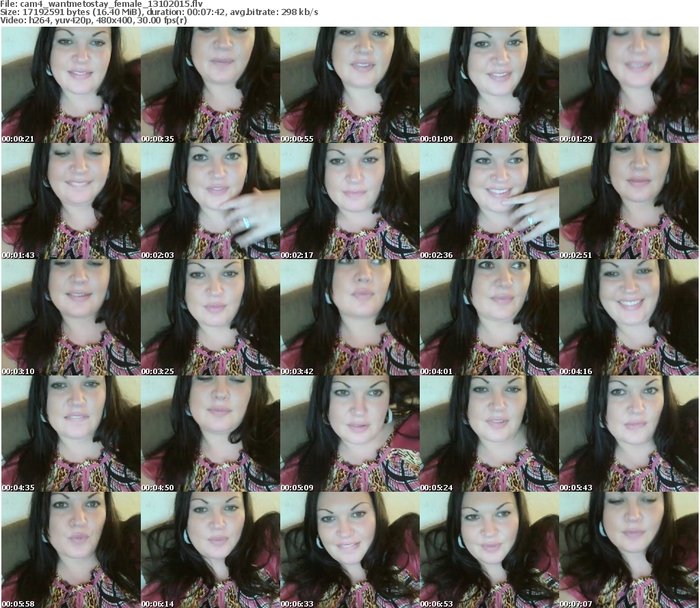The height and width of the screenshot is (608, 700).
Task: Open the frame stamped 00:02:03
Action: [x=211, y=201]
